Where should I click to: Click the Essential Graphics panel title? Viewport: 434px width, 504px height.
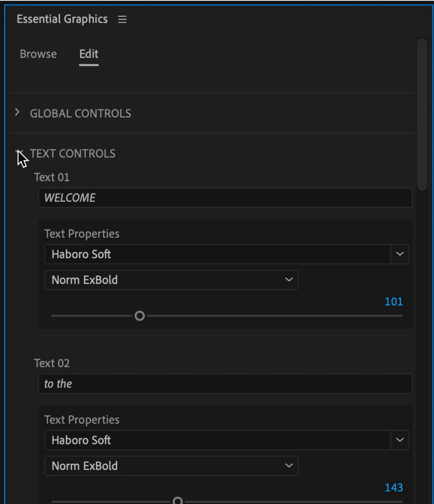tap(62, 19)
